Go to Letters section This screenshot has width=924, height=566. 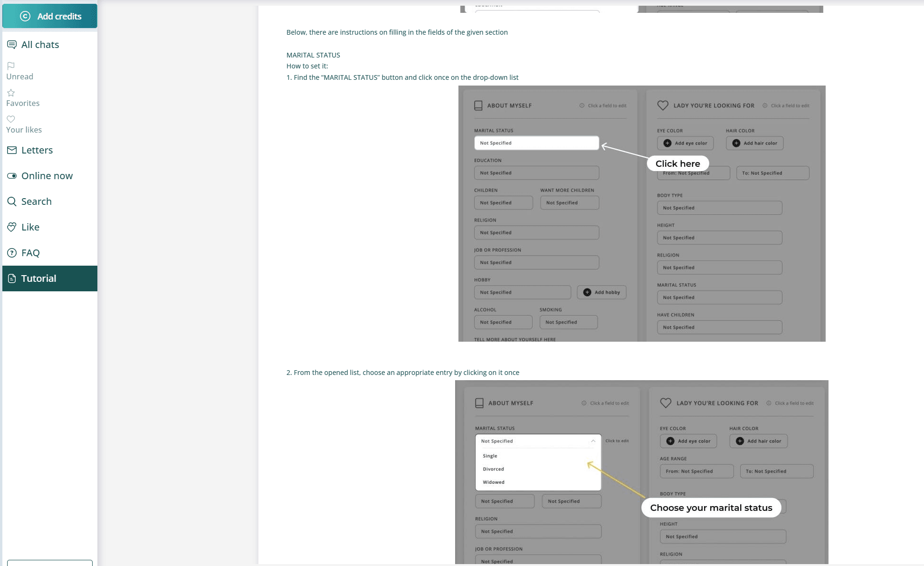(50, 150)
